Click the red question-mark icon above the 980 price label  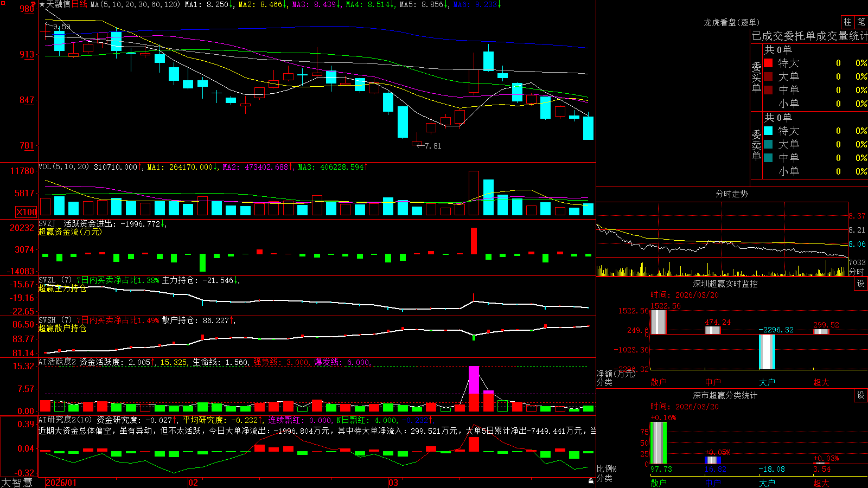click(33, 4)
